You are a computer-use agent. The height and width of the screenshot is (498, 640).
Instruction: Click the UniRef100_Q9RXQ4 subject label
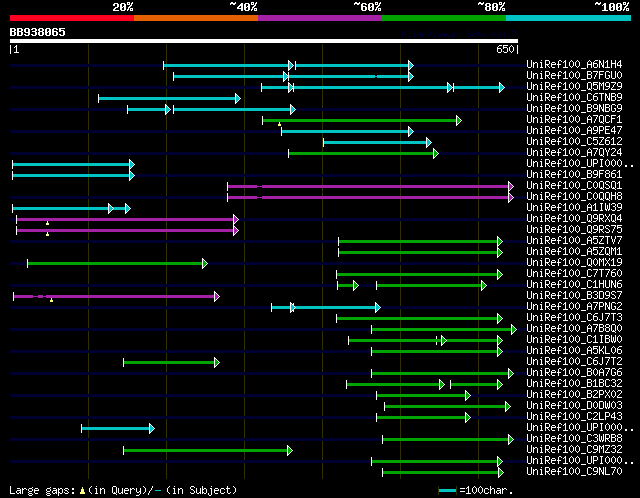tap(575, 219)
